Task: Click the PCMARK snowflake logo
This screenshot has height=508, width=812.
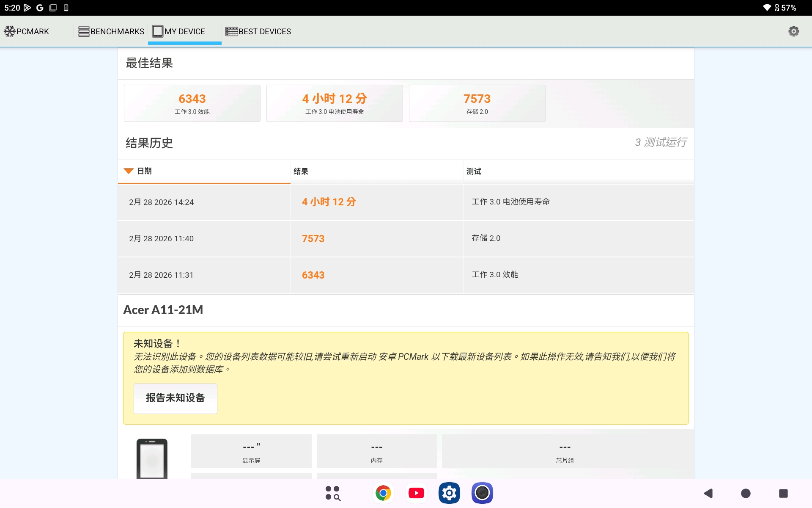Action: tap(10, 31)
